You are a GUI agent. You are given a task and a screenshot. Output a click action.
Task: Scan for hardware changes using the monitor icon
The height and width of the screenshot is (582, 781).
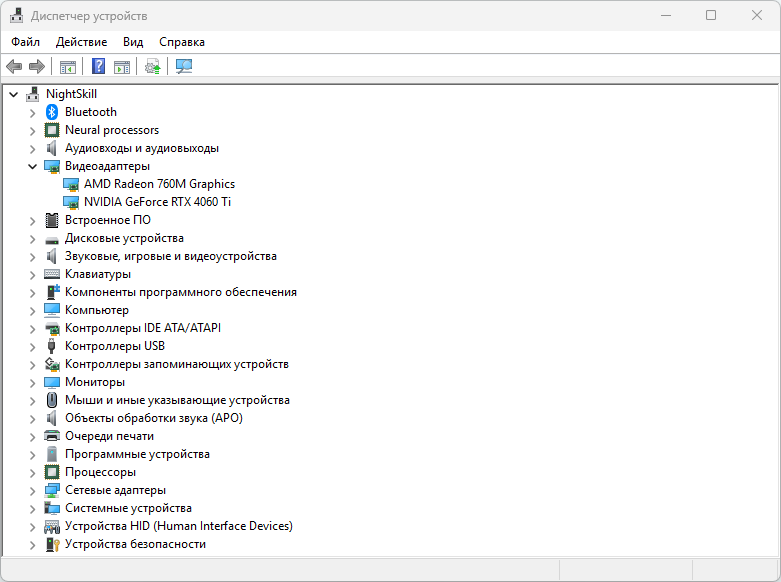[x=184, y=67]
